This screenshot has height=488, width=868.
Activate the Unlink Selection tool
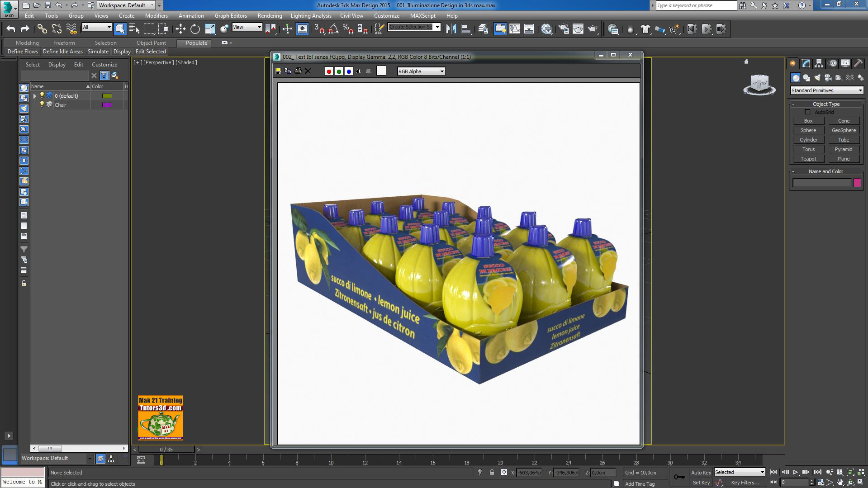pyautogui.click(x=57, y=29)
